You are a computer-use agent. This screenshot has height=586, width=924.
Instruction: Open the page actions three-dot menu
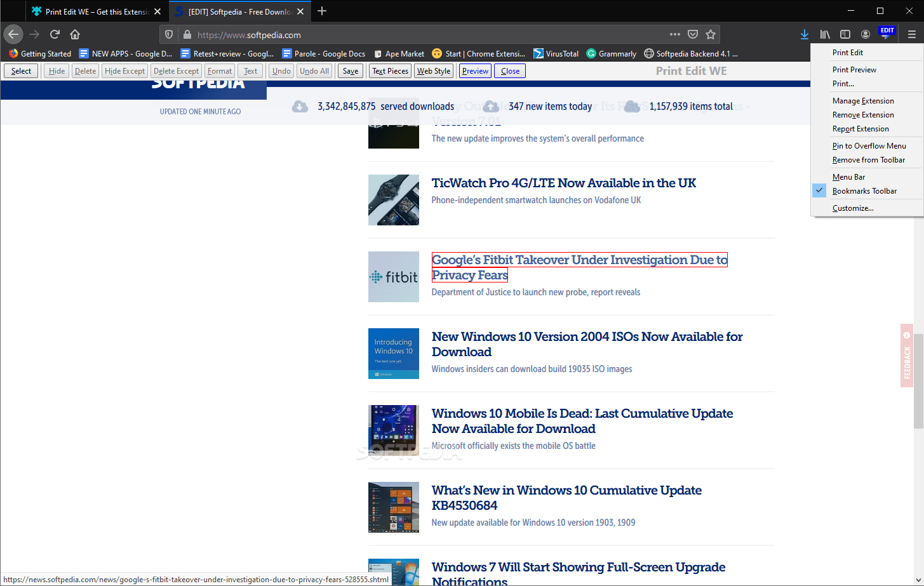[x=675, y=34]
